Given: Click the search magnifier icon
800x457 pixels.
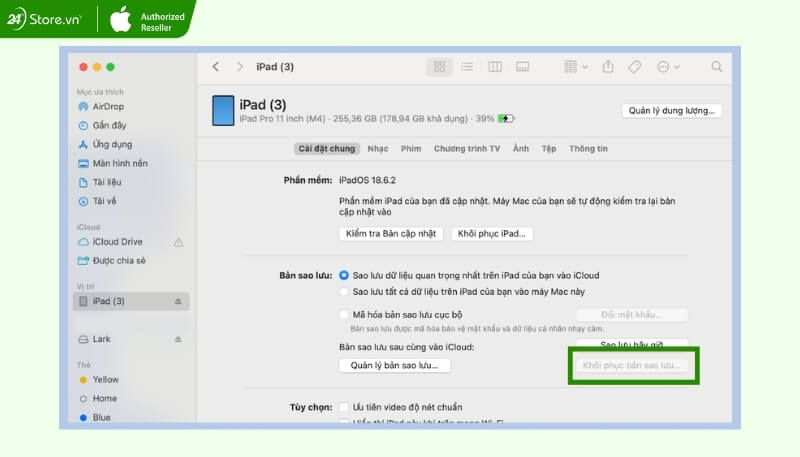Looking at the screenshot, I should pos(717,67).
